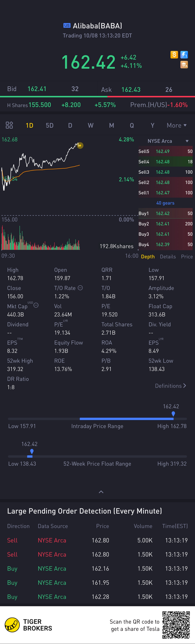Tap the Intraday Price Range marker
The height and width of the screenshot is (644, 195).
click(173, 414)
